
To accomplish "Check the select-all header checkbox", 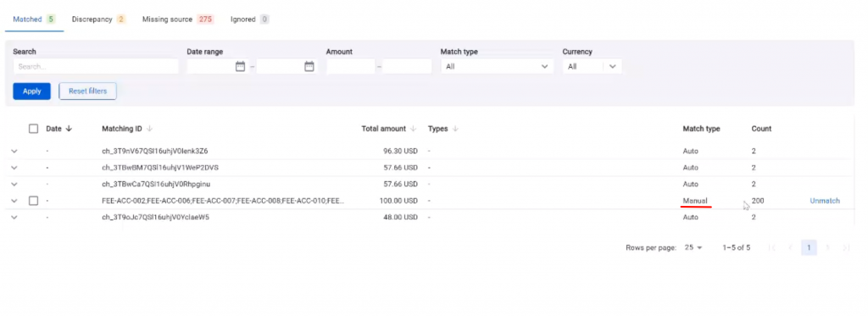I will click(x=34, y=129).
